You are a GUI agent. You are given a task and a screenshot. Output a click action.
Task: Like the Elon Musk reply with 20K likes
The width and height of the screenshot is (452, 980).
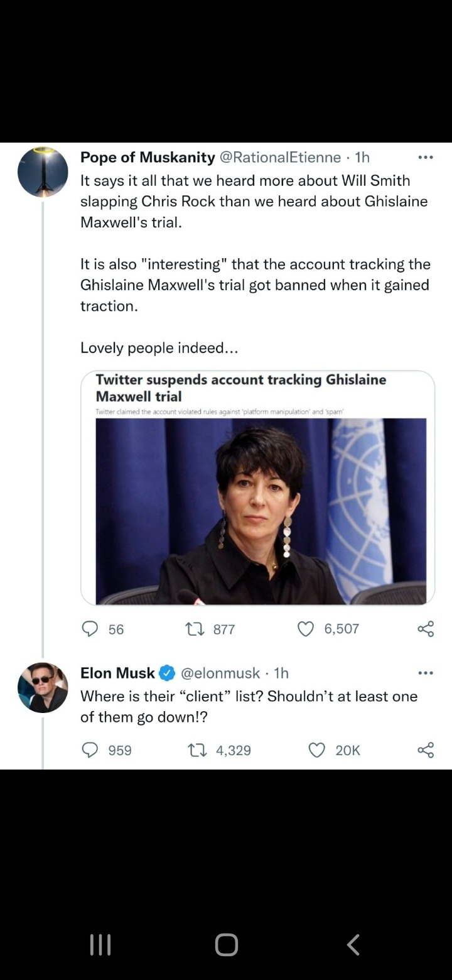click(x=318, y=750)
